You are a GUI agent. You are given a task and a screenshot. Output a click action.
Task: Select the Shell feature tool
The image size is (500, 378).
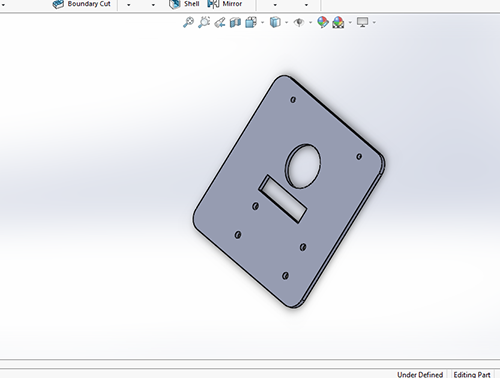(184, 4)
